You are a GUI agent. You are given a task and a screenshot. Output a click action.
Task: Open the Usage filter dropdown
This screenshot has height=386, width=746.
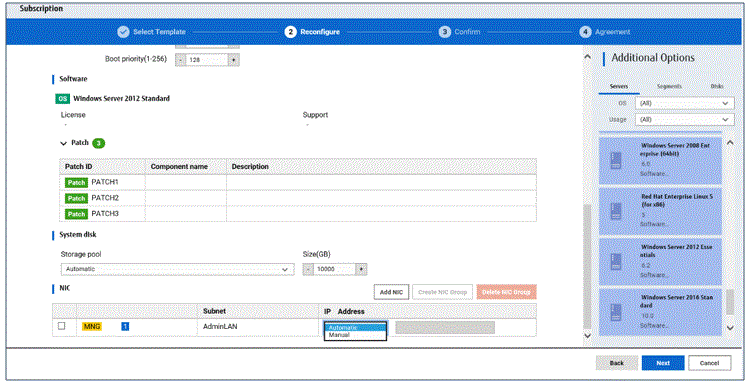pos(684,119)
